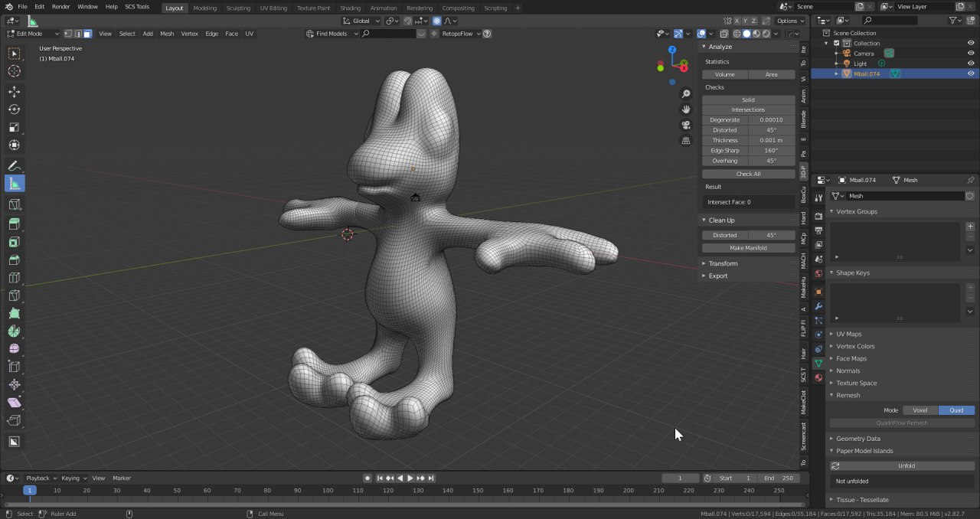Activate the Rotate tool

click(14, 109)
